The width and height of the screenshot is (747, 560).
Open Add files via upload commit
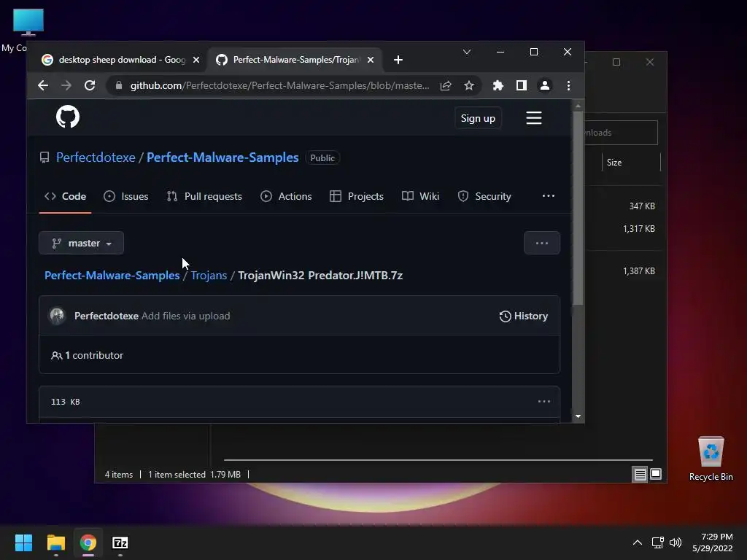[x=186, y=316]
